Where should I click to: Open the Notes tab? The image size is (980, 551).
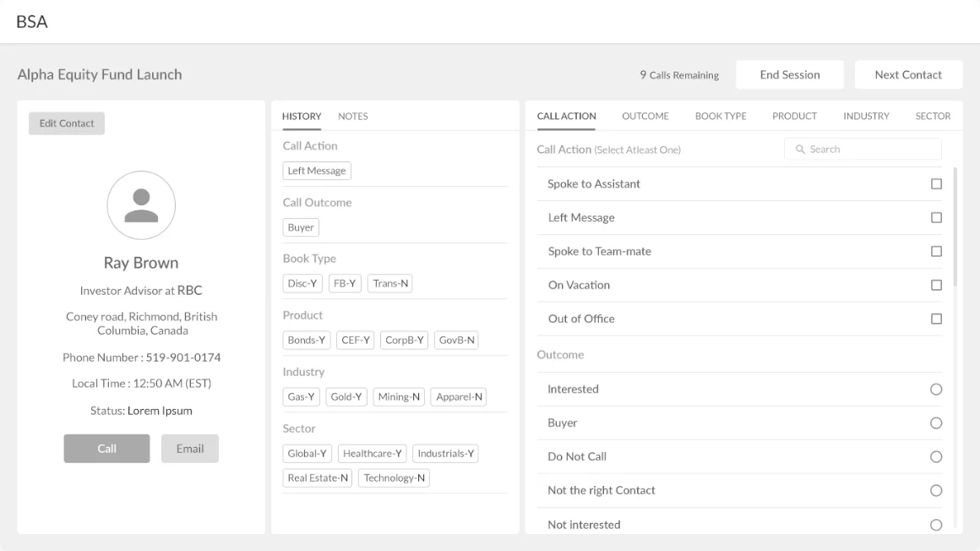pos(353,117)
